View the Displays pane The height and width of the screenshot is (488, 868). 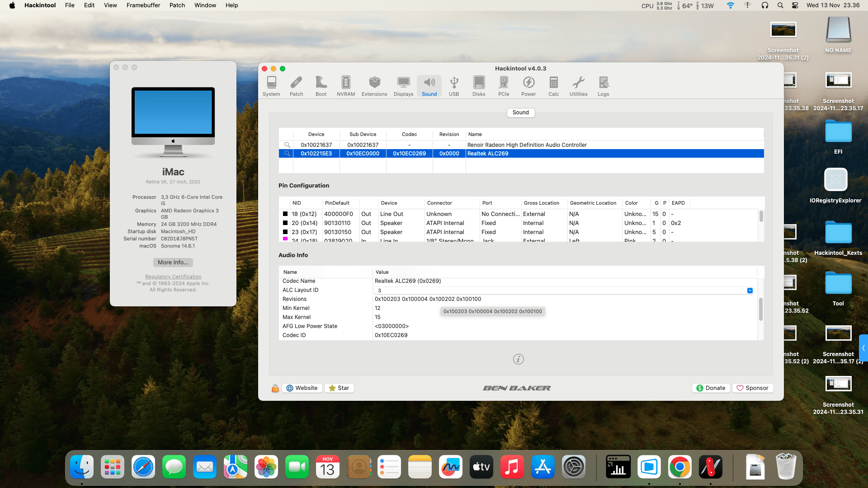403,85
